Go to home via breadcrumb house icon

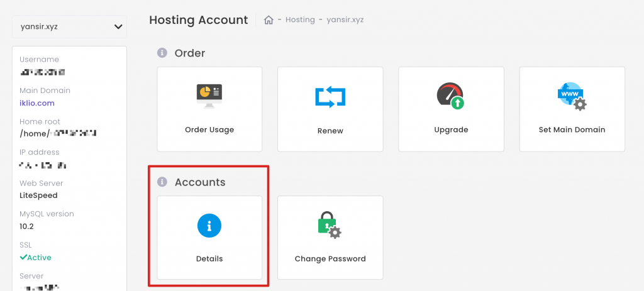point(269,20)
